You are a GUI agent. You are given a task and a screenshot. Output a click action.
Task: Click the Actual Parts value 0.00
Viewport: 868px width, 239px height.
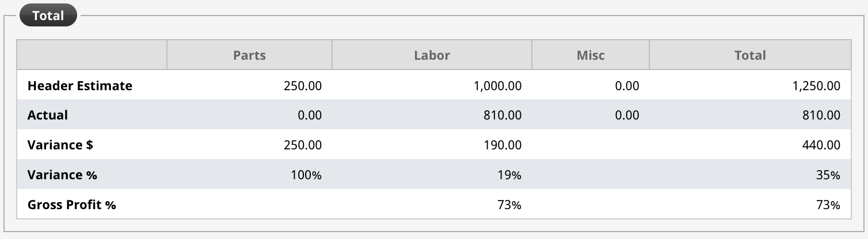click(310, 115)
